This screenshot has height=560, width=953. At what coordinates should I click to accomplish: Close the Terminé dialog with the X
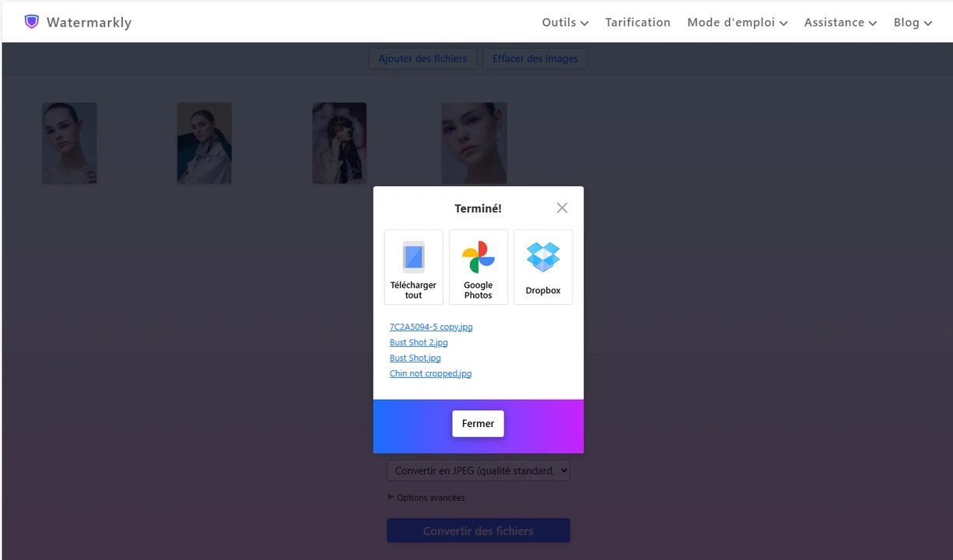click(562, 208)
